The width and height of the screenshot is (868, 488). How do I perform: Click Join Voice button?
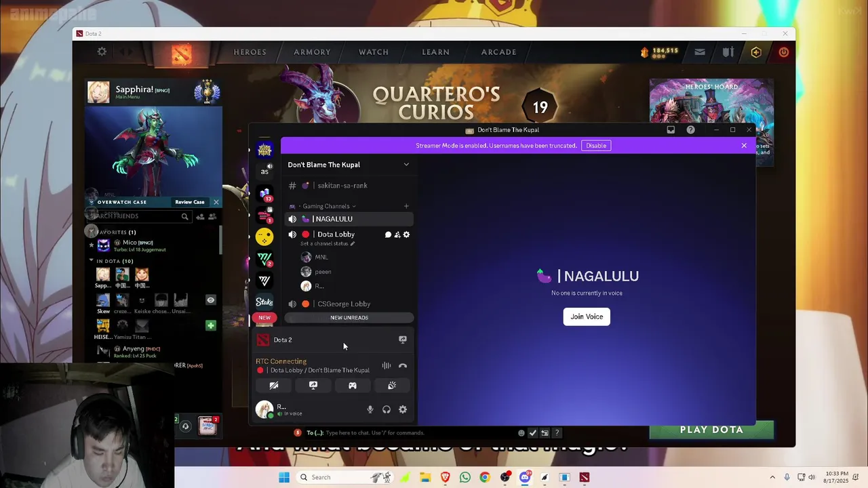click(x=587, y=317)
